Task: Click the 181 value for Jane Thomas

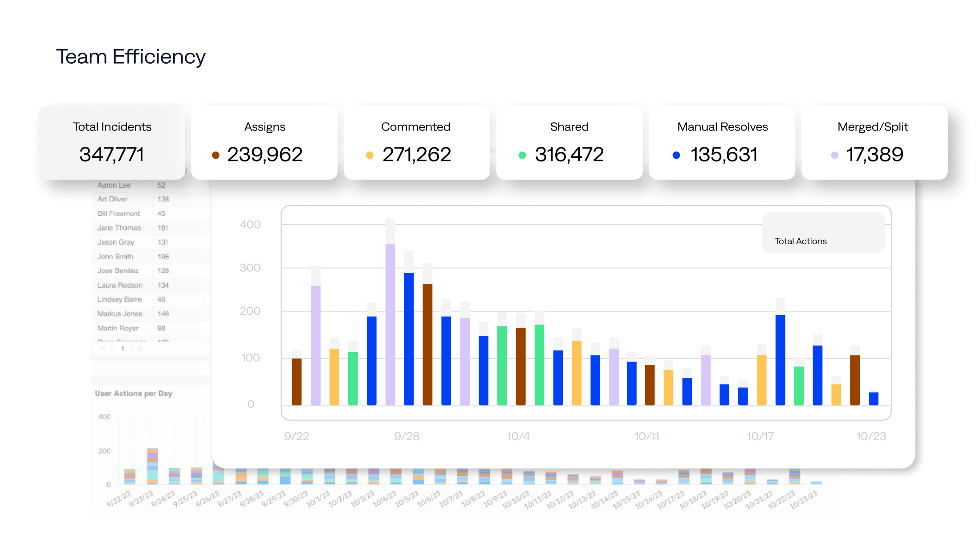Action: tap(163, 228)
